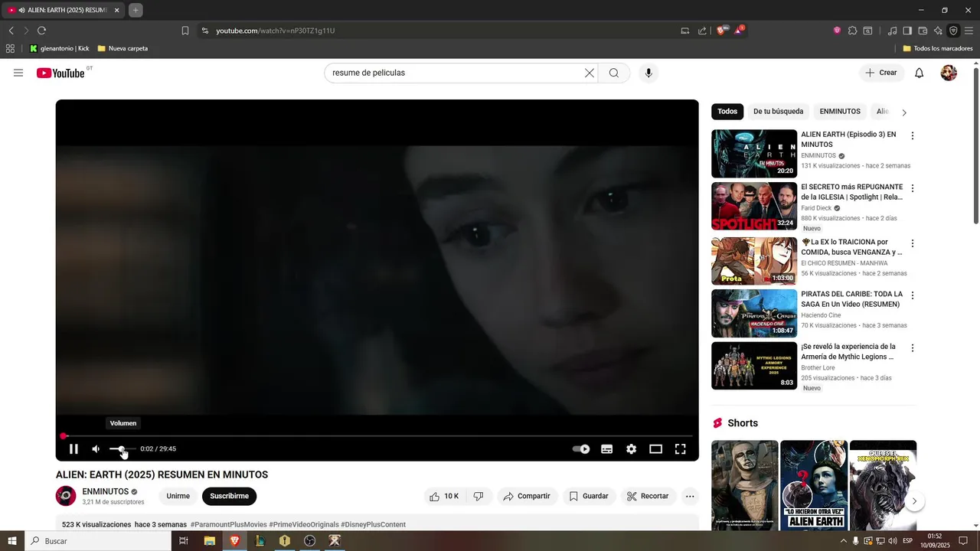
Task: Seek on the video progress bar
Action: pyautogui.click(x=377, y=435)
